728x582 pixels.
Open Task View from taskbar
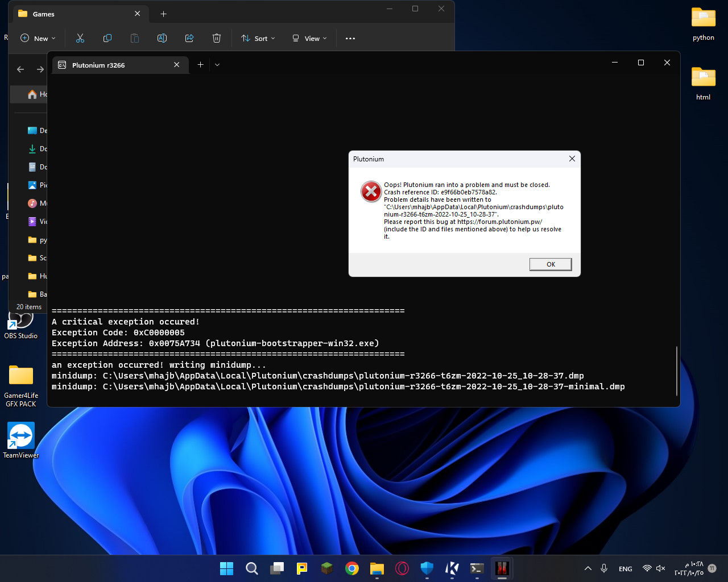[x=277, y=568]
